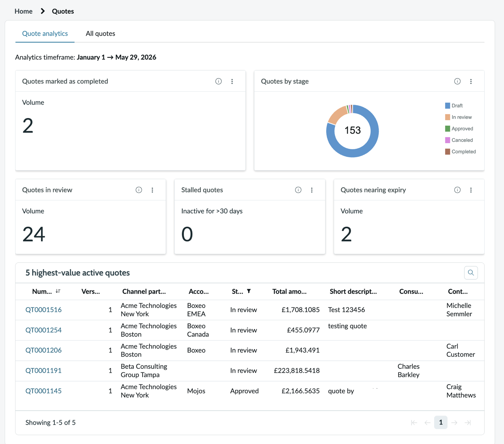Screen dimensions: 504x444
Task: Open info icon for Quotes marked as completed
Action: pyautogui.click(x=219, y=81)
